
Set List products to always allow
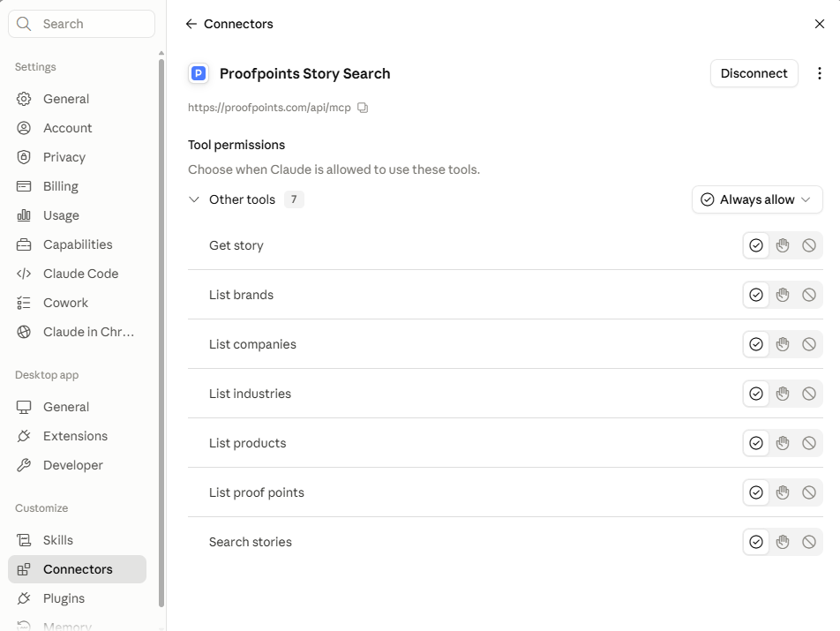tap(756, 443)
